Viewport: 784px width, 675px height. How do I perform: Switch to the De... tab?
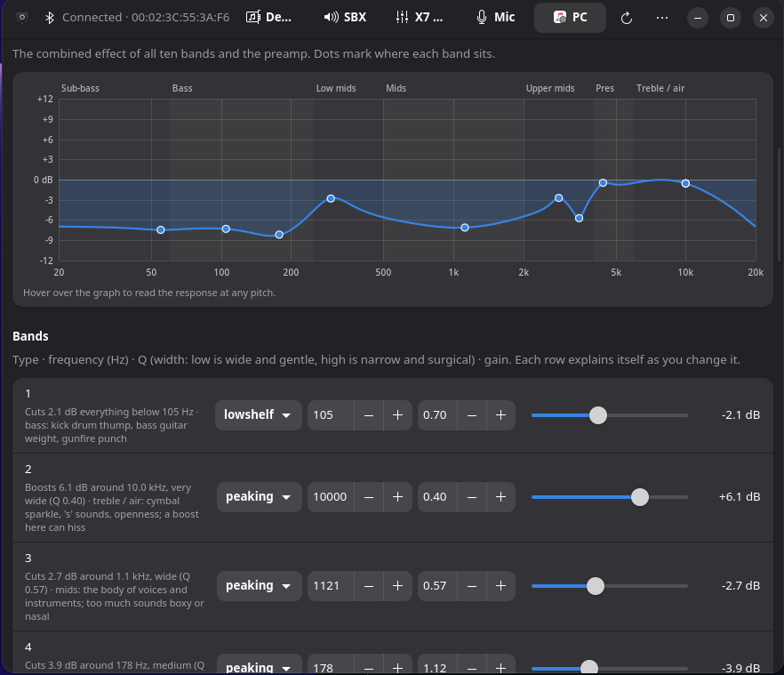point(269,18)
